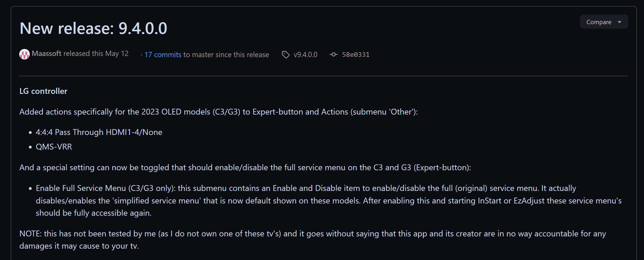Click the to master since this release text
The width and height of the screenshot is (644, 260).
click(226, 55)
